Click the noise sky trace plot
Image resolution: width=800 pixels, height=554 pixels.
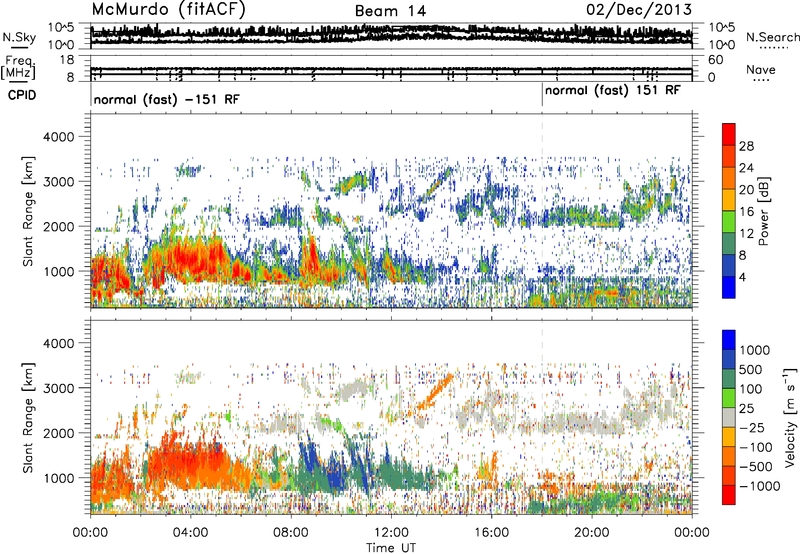pyautogui.click(x=391, y=36)
